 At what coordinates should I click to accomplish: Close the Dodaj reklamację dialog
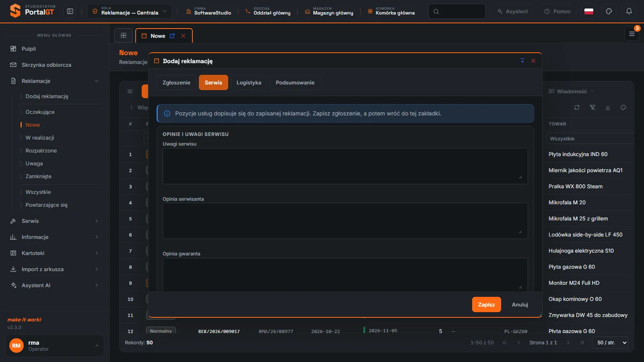(533, 61)
